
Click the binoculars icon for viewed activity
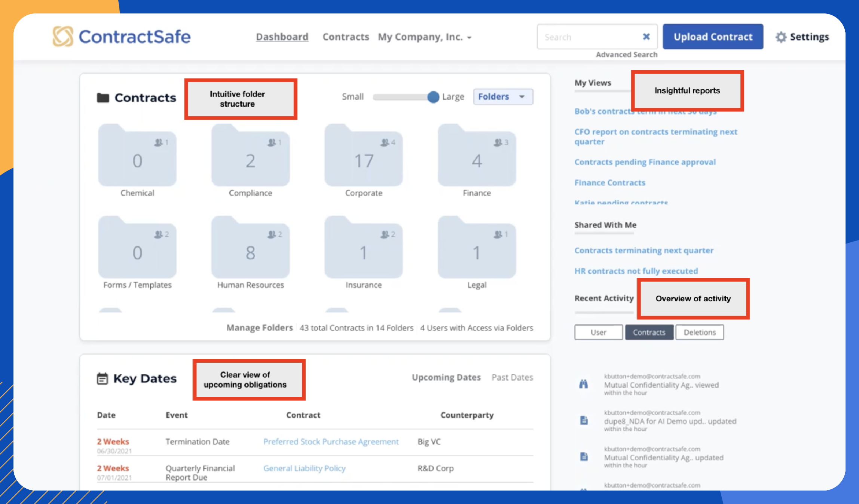(584, 384)
